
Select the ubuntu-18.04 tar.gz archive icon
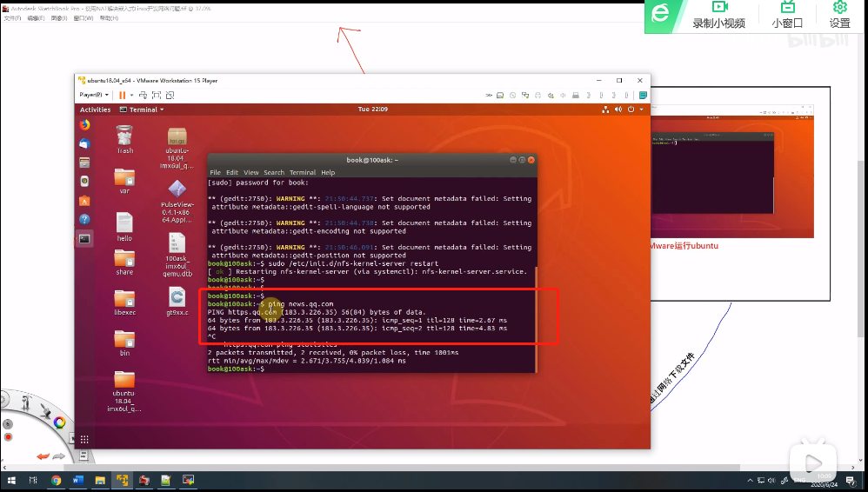pos(177,149)
